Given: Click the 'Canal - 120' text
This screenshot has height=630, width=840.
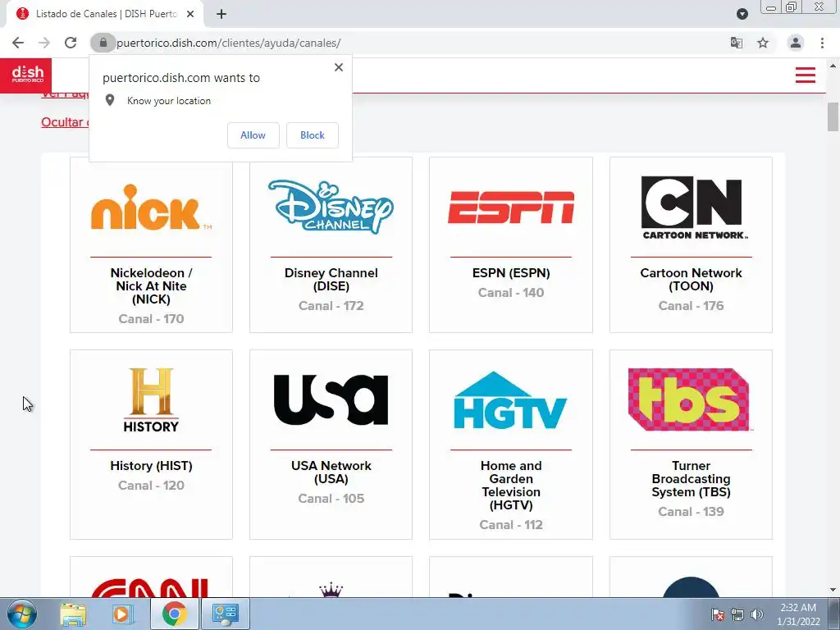Looking at the screenshot, I should coord(151,486).
